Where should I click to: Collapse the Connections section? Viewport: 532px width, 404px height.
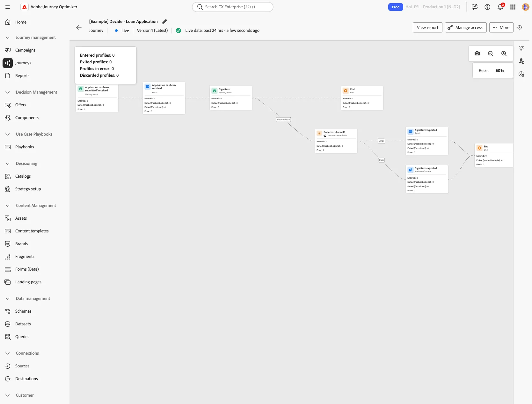click(x=8, y=353)
